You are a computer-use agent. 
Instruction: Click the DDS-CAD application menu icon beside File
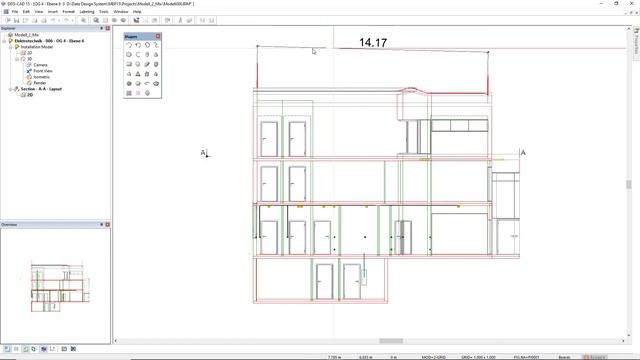6,12
